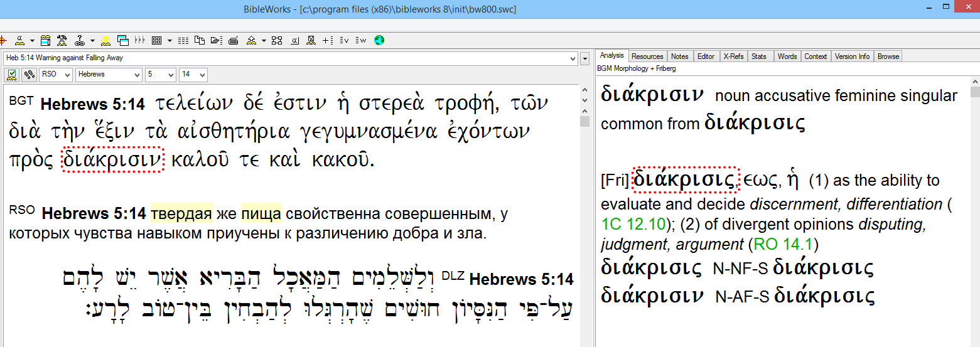Select the Stats tab
Image resolution: width=980 pixels, height=347 pixels.
coord(759,56)
